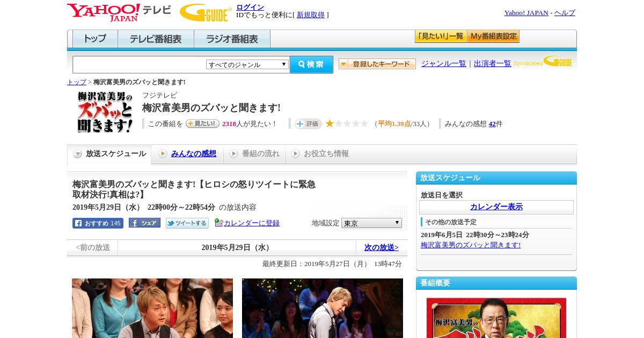The width and height of the screenshot is (644, 338).
Task: Open the テレビ番組表 tab
Action: tap(156, 39)
